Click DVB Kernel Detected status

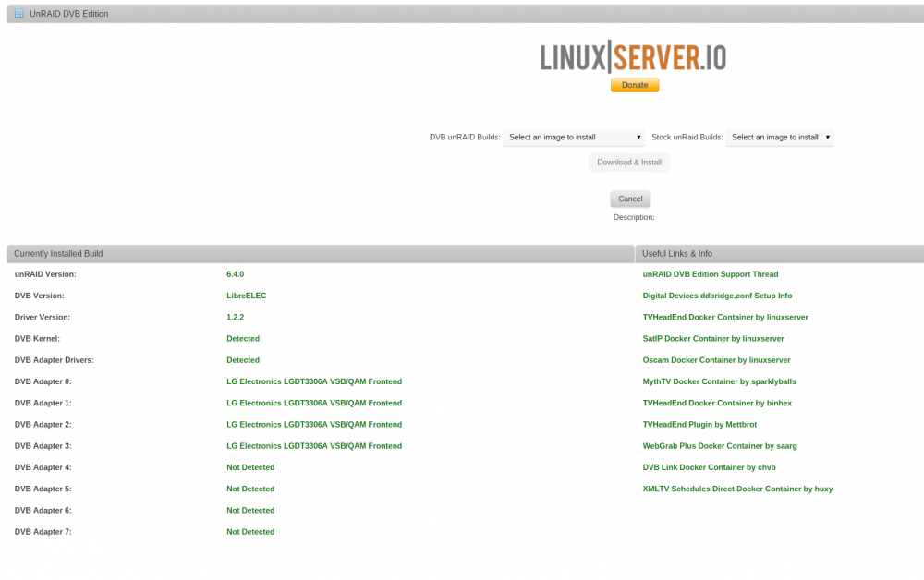pyautogui.click(x=243, y=339)
